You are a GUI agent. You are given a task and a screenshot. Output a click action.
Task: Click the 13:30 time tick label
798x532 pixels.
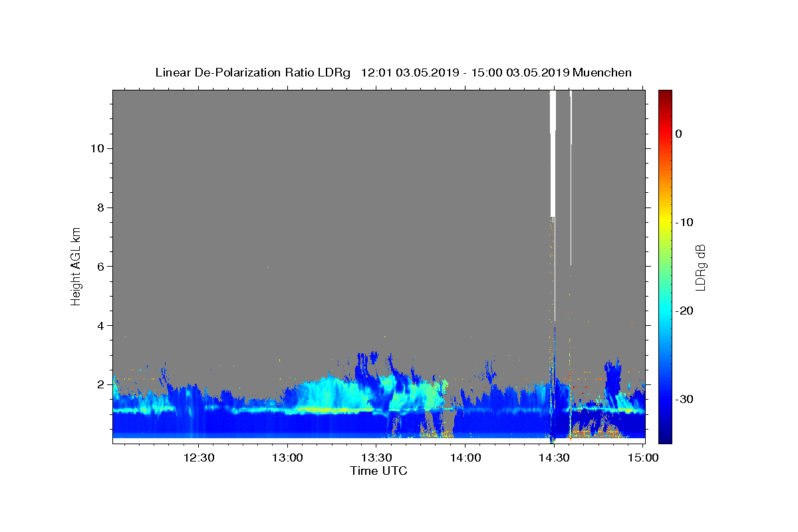tap(376, 458)
